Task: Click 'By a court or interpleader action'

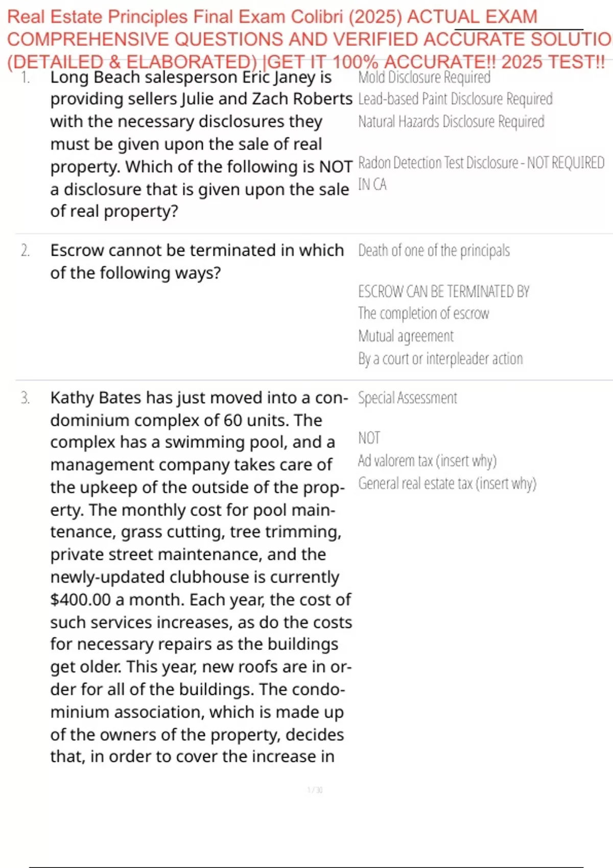Action: pos(440,359)
